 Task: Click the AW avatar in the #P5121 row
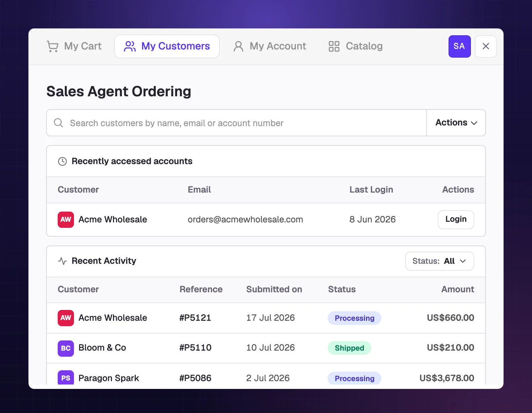tap(66, 318)
